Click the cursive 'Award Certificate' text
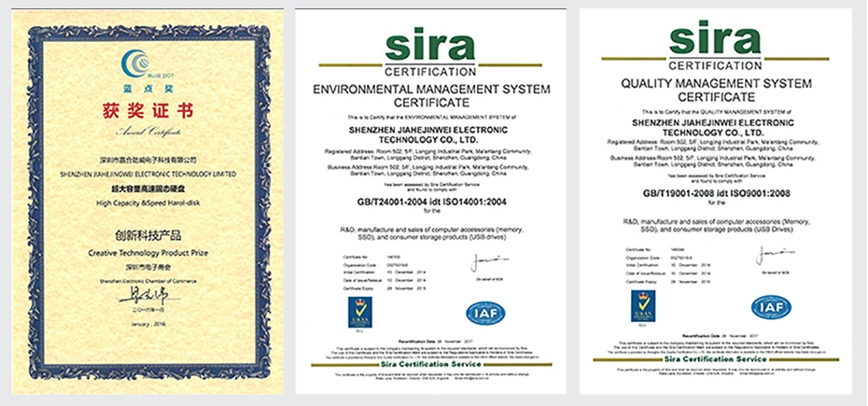 147,132
